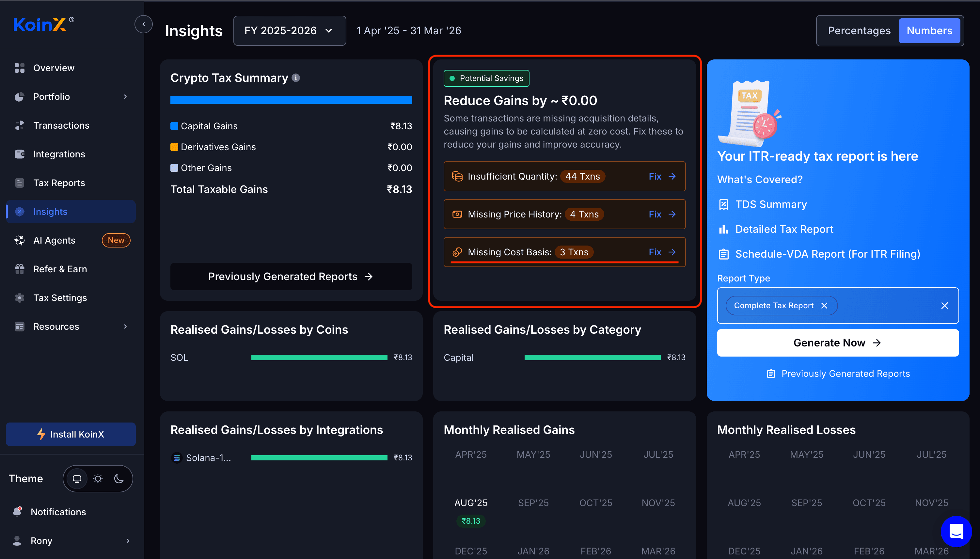Click the Insufficient Quantity coins icon
Image resolution: width=980 pixels, height=559 pixels.
coord(457,176)
